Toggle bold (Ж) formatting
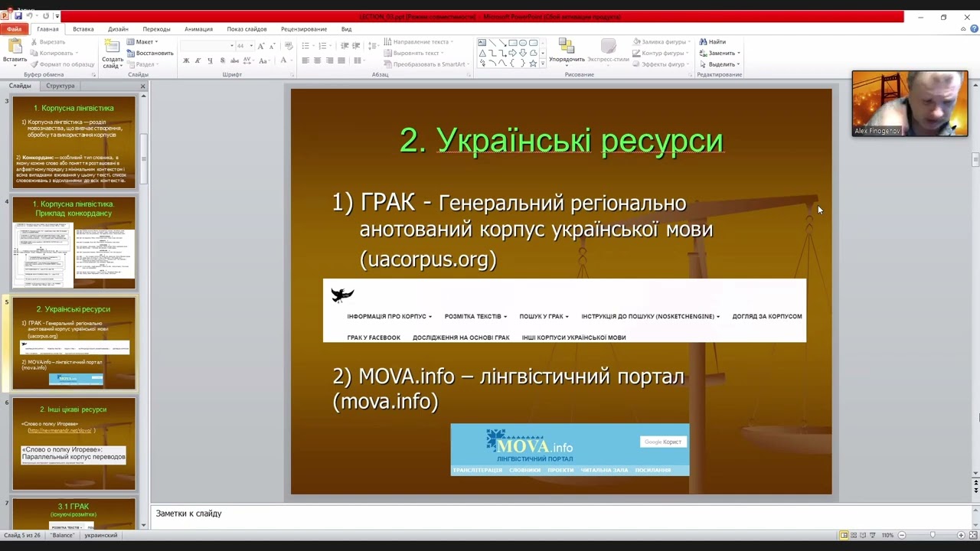The height and width of the screenshot is (551, 980). click(x=186, y=60)
